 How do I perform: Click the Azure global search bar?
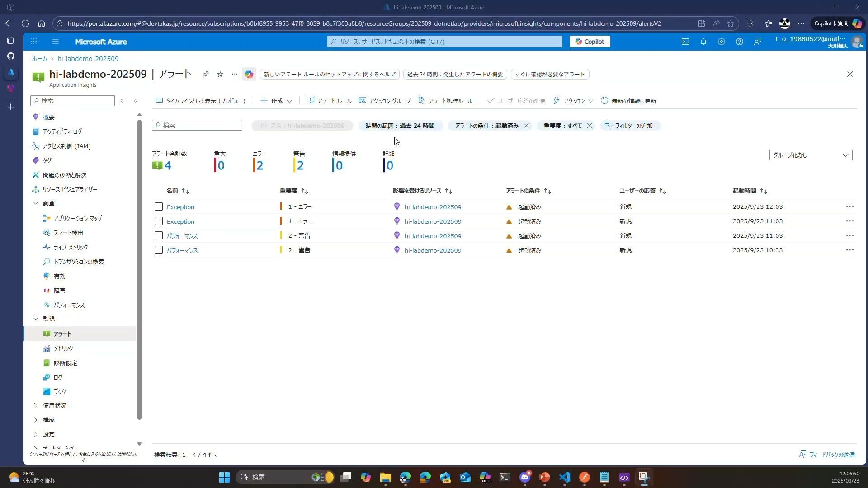445,42
